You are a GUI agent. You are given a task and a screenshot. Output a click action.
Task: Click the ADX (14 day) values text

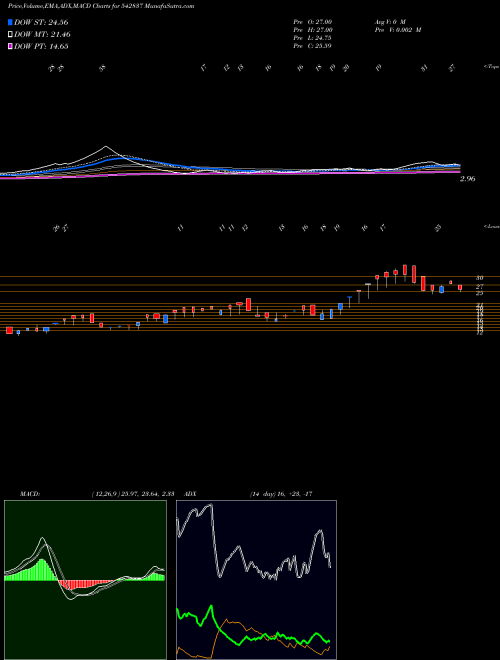[281, 494]
